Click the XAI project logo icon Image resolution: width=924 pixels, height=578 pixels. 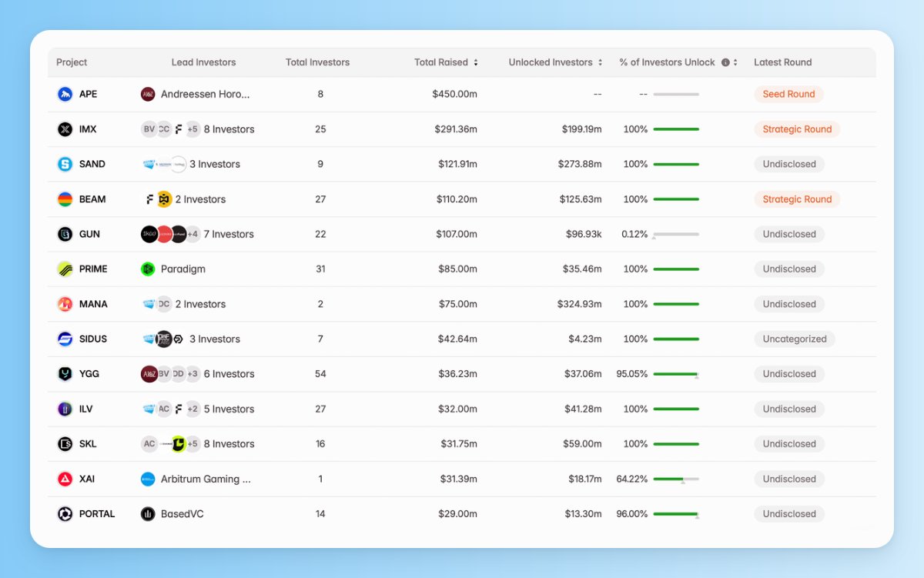65,479
